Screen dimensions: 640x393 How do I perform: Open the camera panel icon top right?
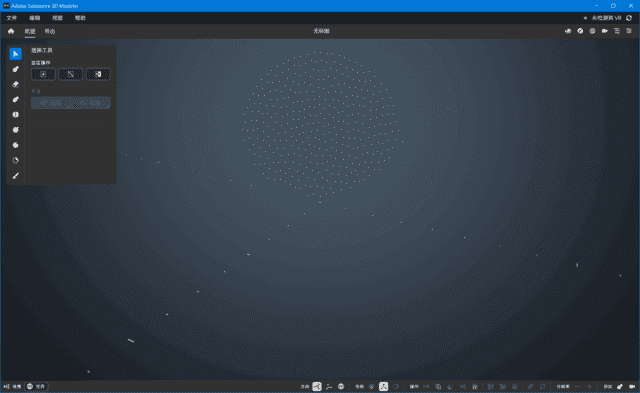tap(604, 31)
